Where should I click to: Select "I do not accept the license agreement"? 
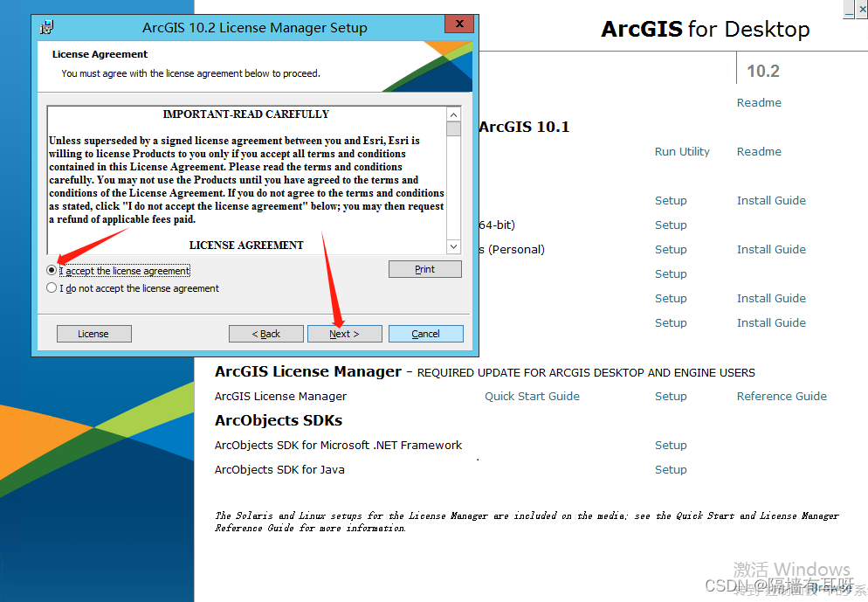tap(52, 287)
